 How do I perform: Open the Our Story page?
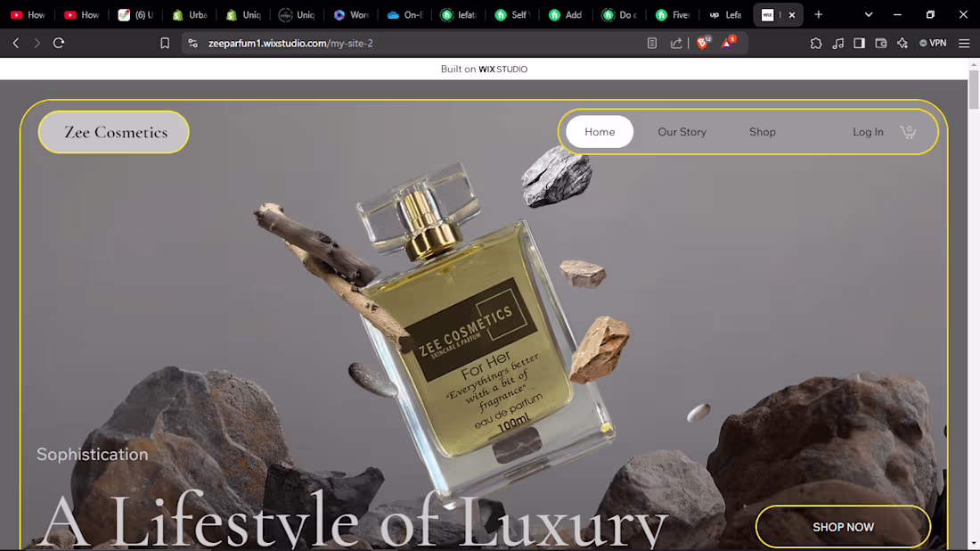pyautogui.click(x=682, y=132)
